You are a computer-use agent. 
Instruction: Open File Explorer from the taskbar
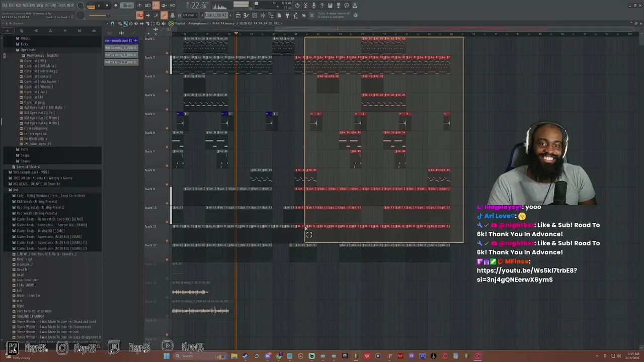[x=234, y=356]
